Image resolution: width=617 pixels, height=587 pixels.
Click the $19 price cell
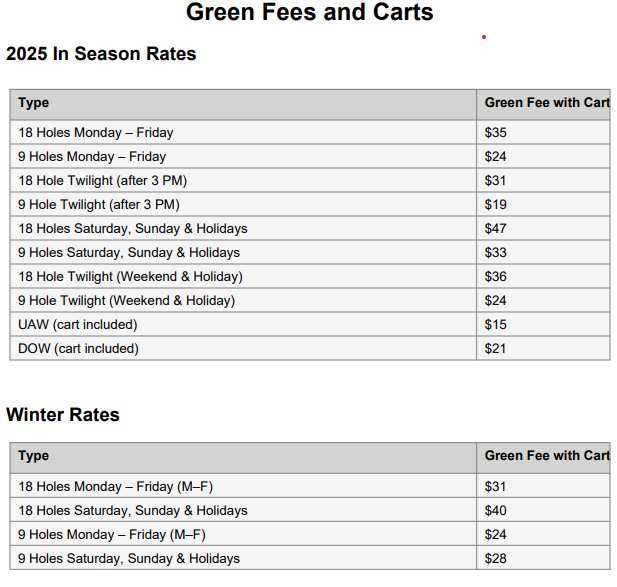point(496,205)
